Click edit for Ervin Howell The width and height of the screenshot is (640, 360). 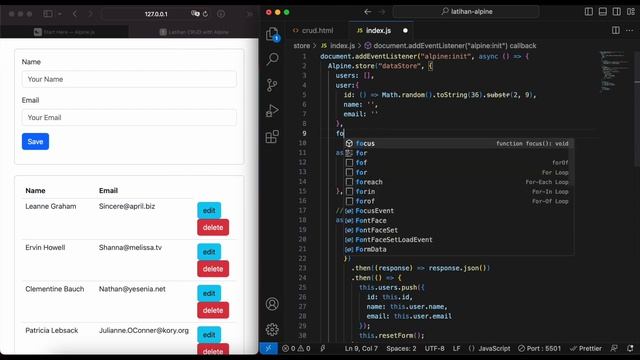coord(209,252)
